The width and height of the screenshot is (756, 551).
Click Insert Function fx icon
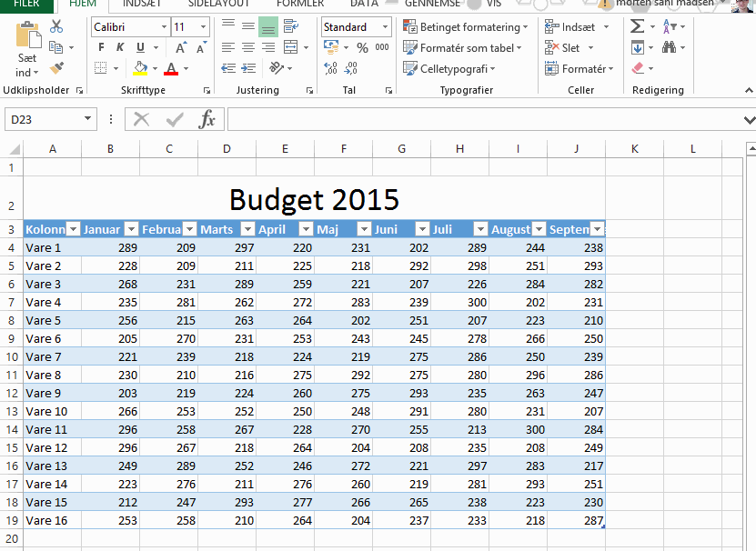coord(207,119)
